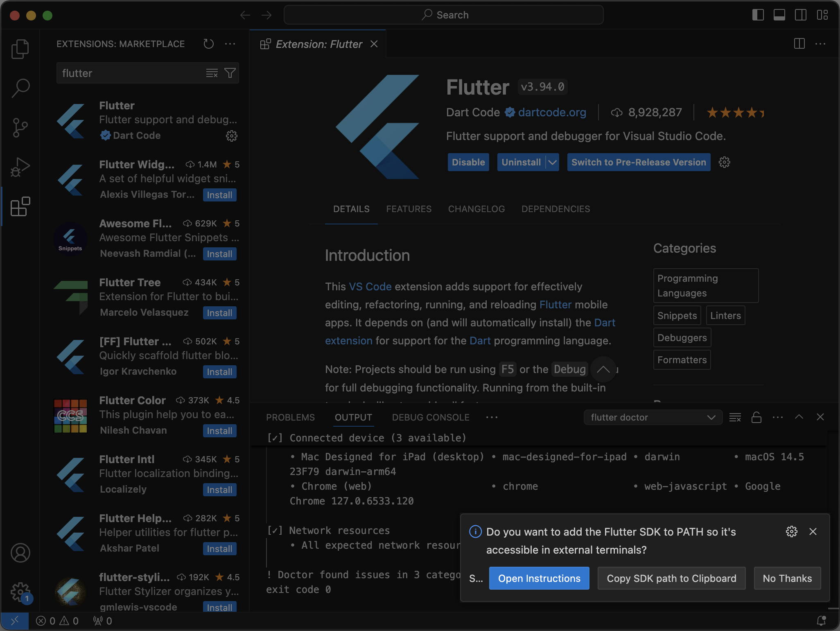Image resolution: width=840 pixels, height=631 pixels.
Task: Close the PATH notification
Action: tap(813, 531)
